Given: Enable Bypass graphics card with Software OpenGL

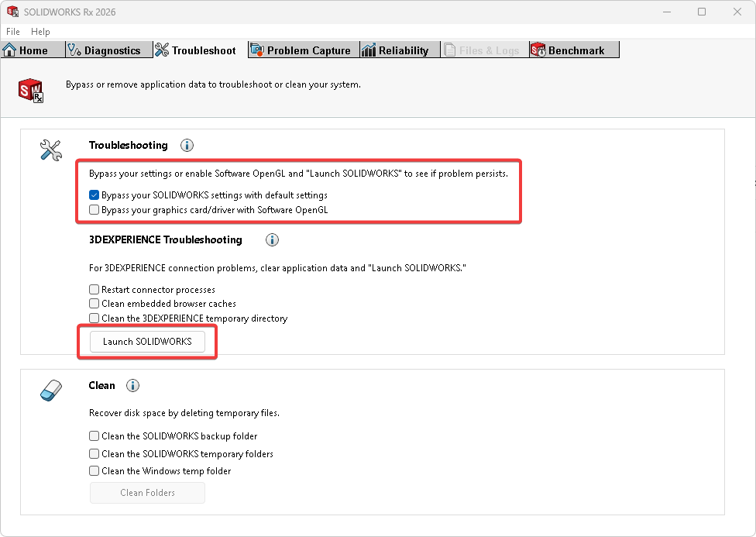Looking at the screenshot, I should tap(94, 209).
